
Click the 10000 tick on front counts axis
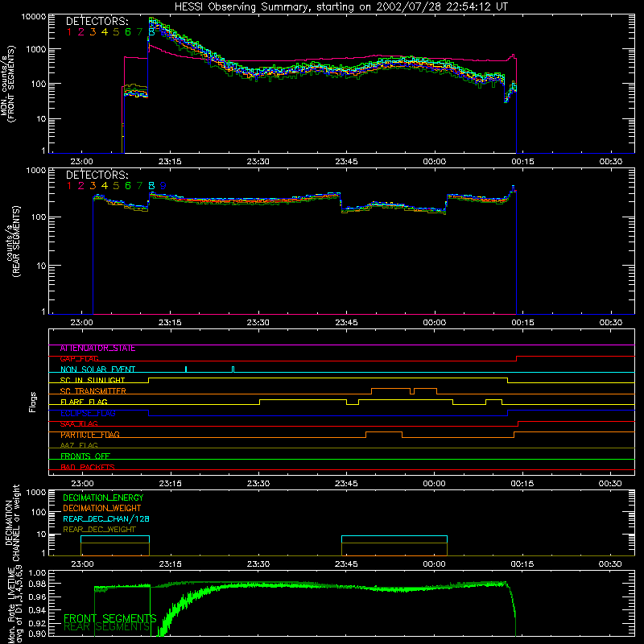tap(34, 17)
